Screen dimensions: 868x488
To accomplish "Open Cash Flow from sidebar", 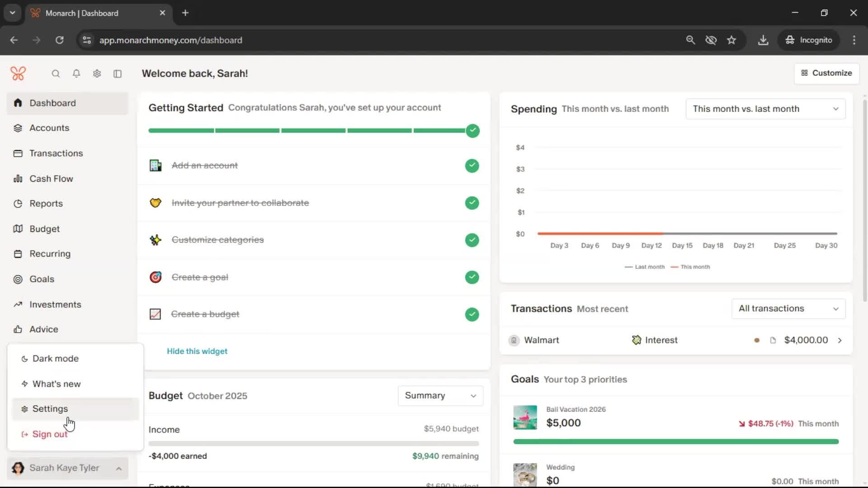I will click(51, 178).
